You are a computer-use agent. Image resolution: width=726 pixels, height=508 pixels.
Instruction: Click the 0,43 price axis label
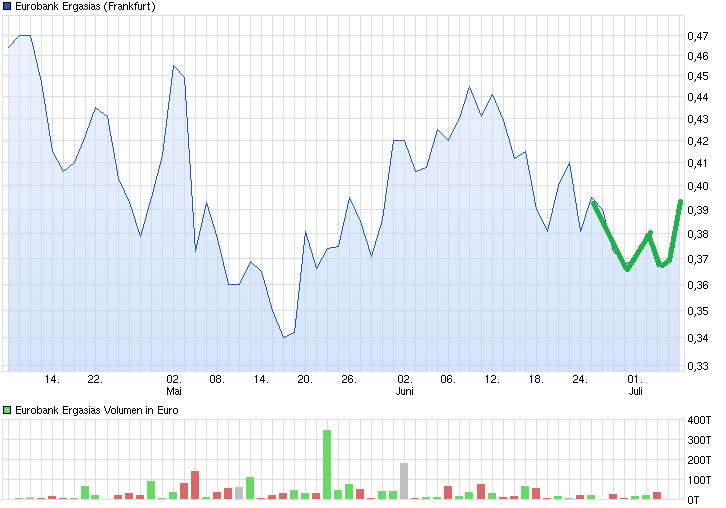pos(698,119)
